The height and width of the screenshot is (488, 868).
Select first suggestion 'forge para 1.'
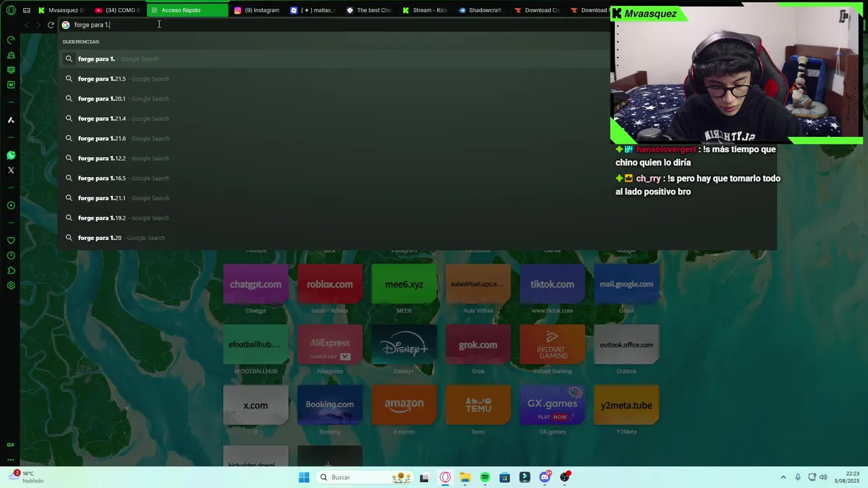coord(332,59)
